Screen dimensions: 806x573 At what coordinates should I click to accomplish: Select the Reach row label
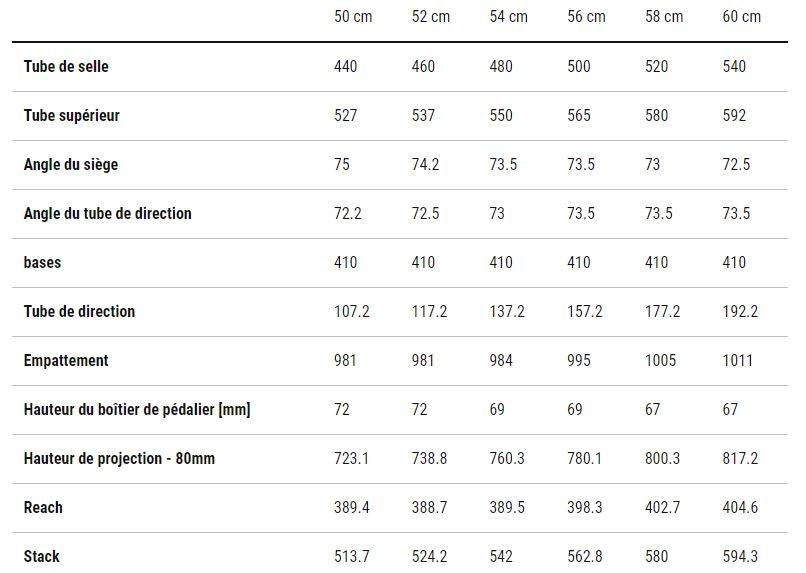click(43, 507)
